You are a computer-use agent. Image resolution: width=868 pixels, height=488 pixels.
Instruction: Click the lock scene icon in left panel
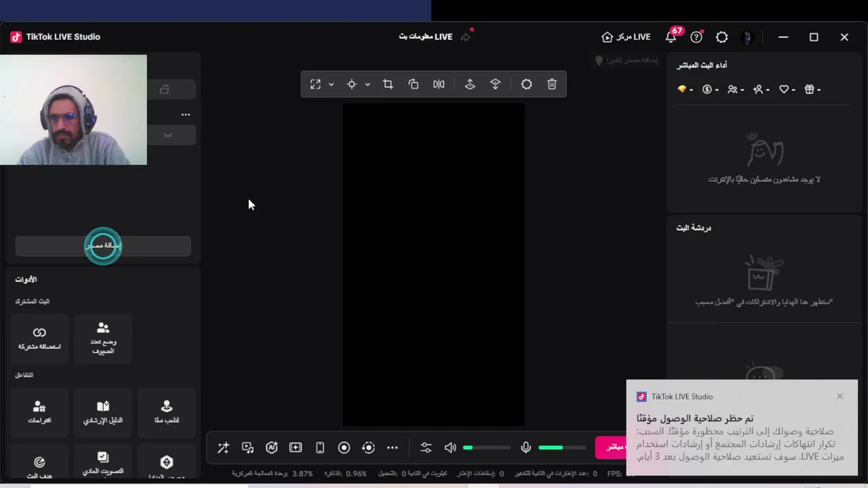164,89
